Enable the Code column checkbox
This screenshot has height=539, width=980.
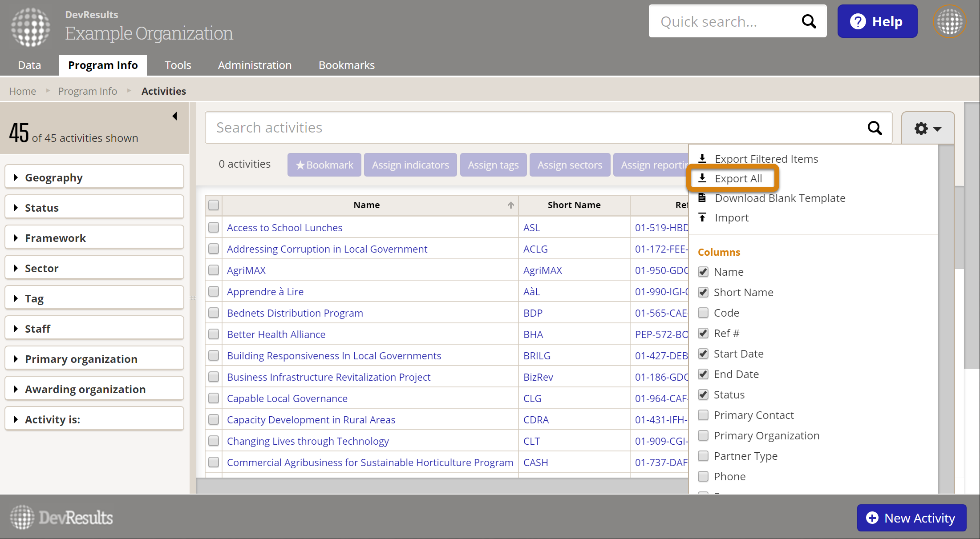[703, 313]
